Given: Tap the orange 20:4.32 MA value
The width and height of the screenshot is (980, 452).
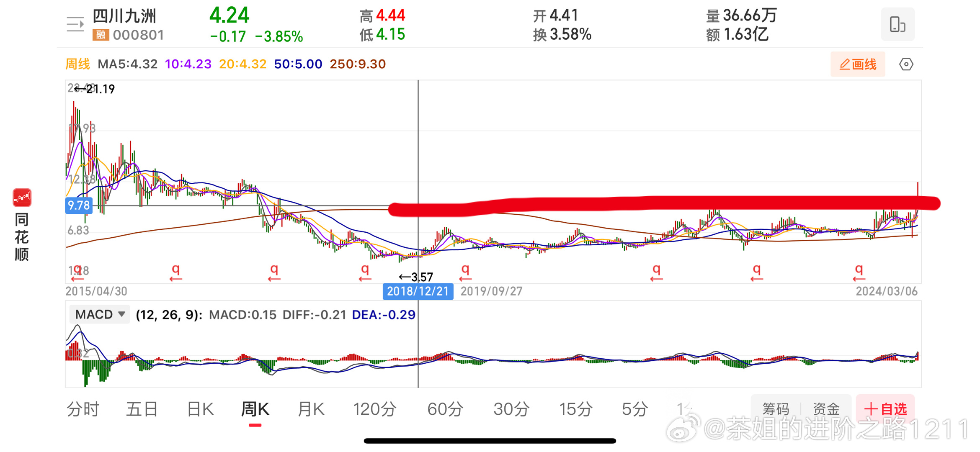Looking at the screenshot, I should [243, 64].
